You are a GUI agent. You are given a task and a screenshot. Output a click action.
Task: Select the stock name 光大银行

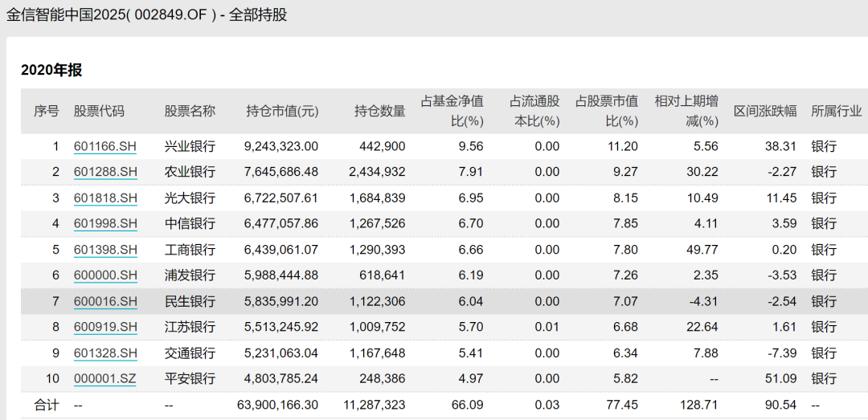coord(190,198)
